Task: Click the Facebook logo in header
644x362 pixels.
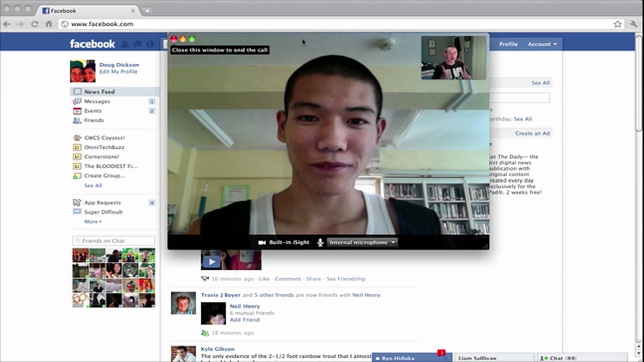Action: point(92,44)
